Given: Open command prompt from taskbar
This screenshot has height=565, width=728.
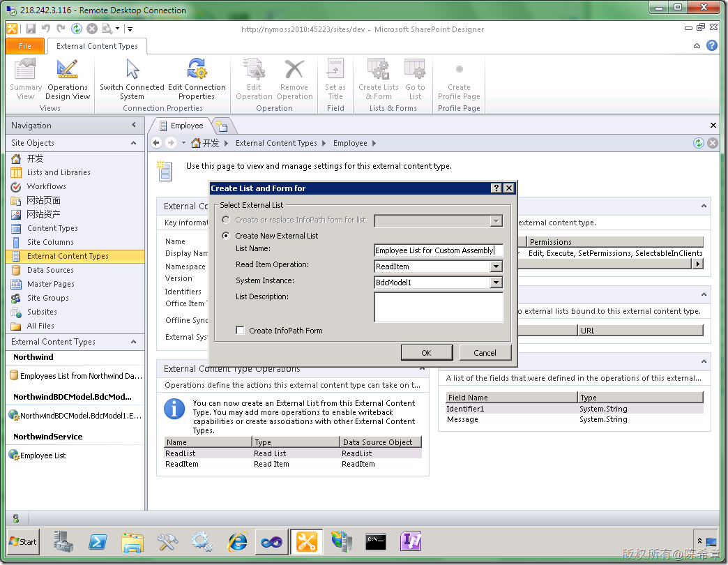Looking at the screenshot, I should [376, 541].
